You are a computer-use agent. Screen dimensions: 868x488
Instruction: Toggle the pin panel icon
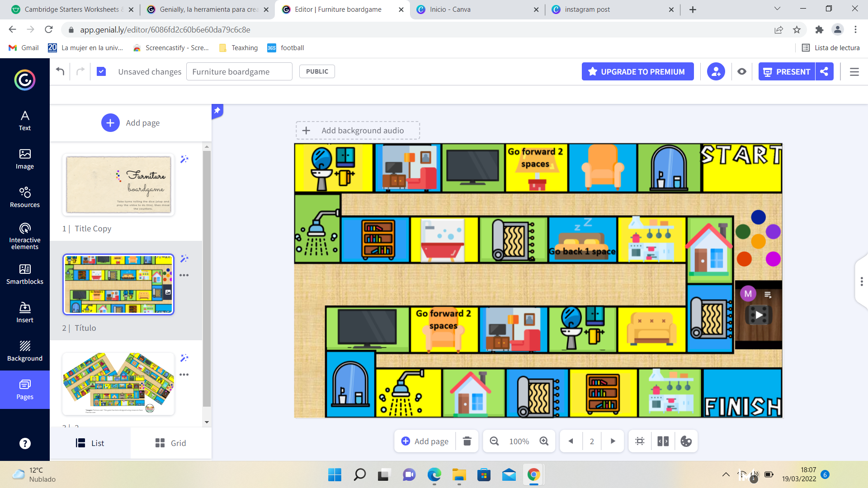[x=217, y=110]
